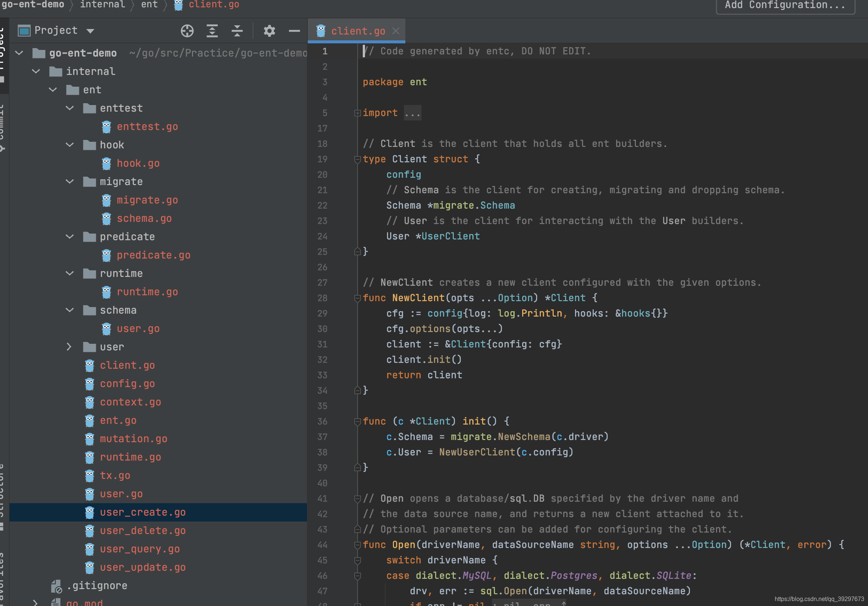Image resolution: width=868 pixels, height=606 pixels.
Task: Open Project panel settings gear
Action: click(x=269, y=30)
